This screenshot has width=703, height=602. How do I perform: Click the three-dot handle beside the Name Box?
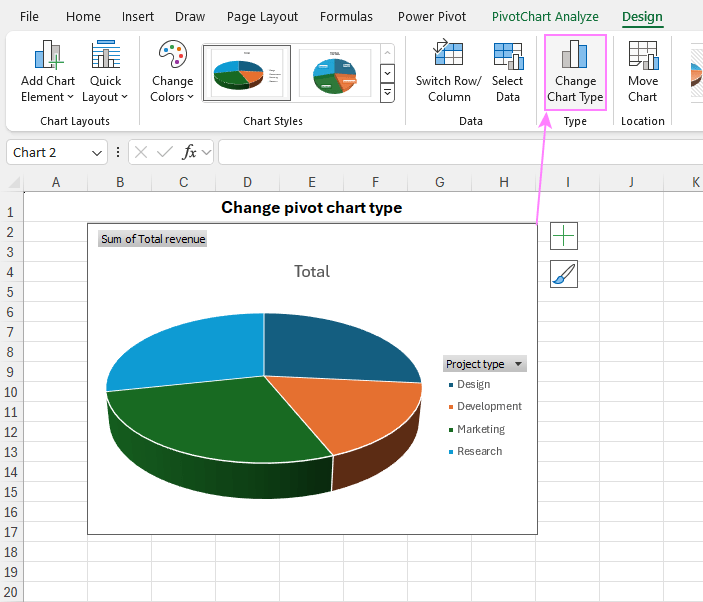(x=117, y=152)
